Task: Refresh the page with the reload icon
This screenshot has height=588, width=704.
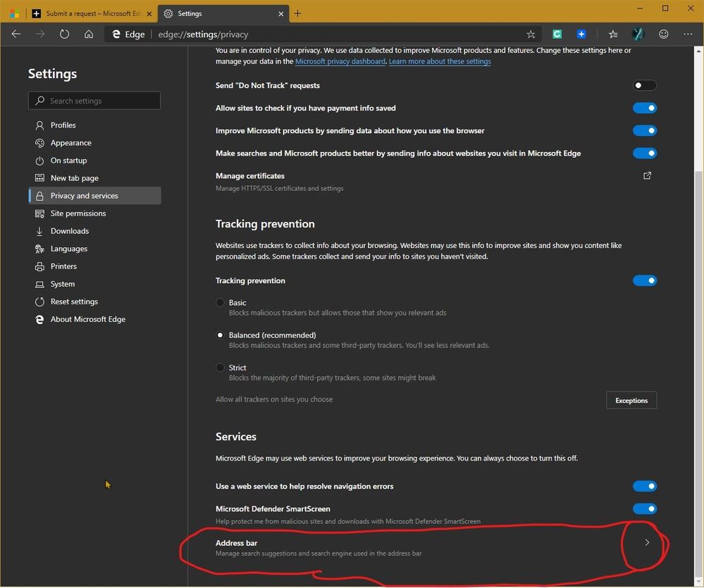Action: [x=65, y=34]
